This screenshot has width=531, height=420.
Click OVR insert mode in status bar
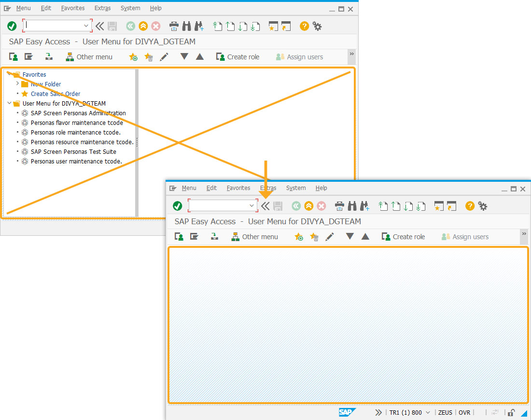pos(464,413)
